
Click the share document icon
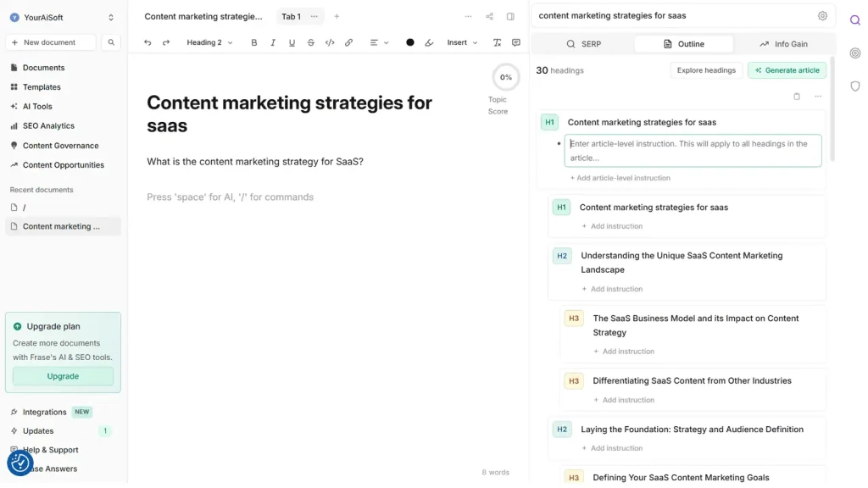[489, 16]
